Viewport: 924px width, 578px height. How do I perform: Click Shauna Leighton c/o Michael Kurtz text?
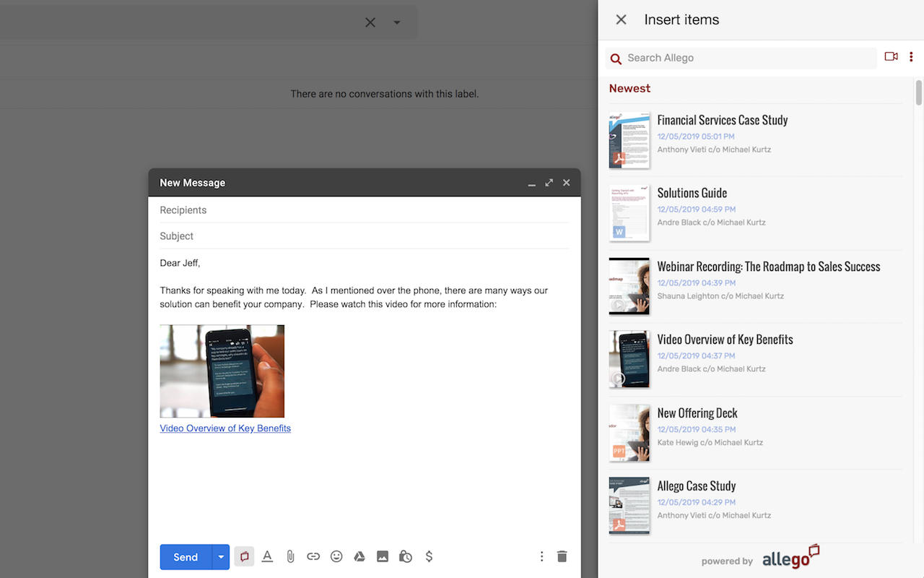coord(720,296)
